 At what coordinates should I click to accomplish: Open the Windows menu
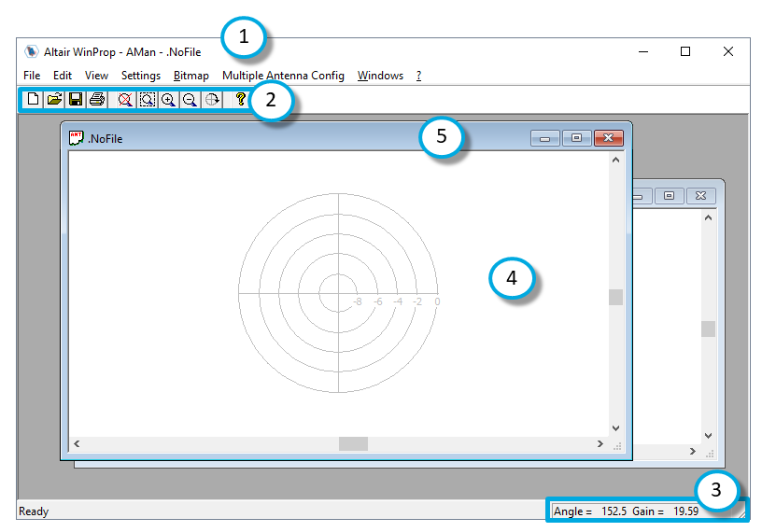pyautogui.click(x=380, y=76)
